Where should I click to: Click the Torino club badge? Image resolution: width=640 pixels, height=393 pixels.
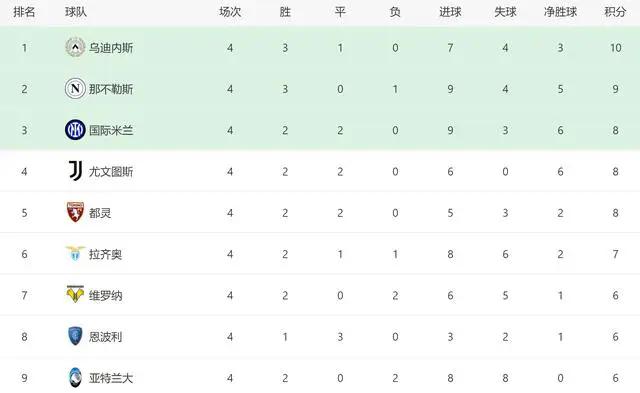75,212
